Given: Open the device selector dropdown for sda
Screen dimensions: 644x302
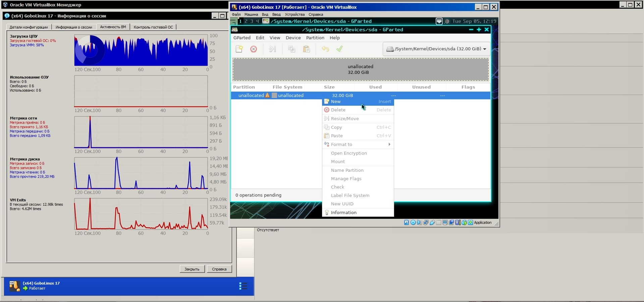Looking at the screenshot, I should (x=436, y=49).
